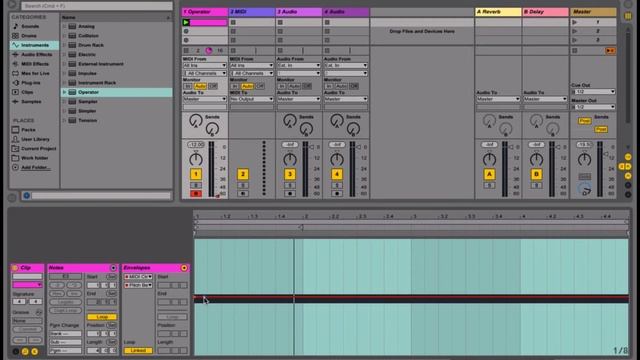Expand the Operator device in browser
Image resolution: width=640 pixels, height=360 pixels.
coord(64,92)
